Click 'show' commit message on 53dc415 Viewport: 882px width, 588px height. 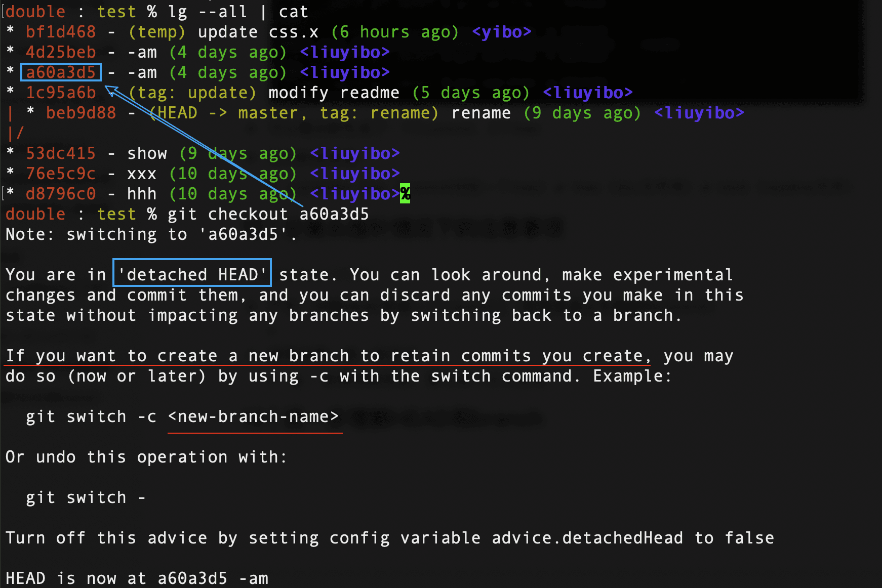click(x=147, y=153)
